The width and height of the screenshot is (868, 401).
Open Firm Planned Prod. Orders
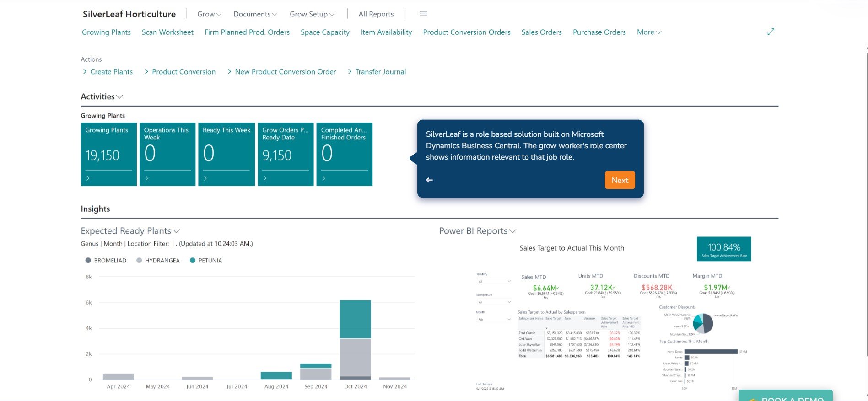point(247,32)
